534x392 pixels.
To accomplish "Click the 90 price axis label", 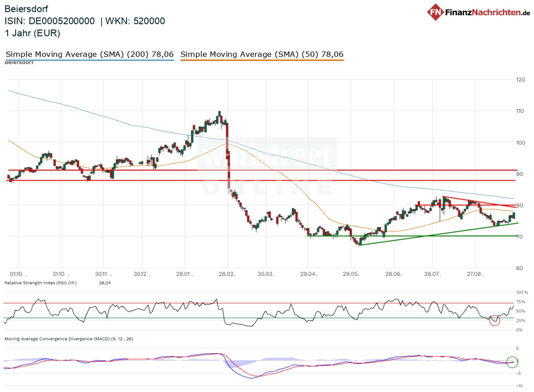I will [521, 173].
